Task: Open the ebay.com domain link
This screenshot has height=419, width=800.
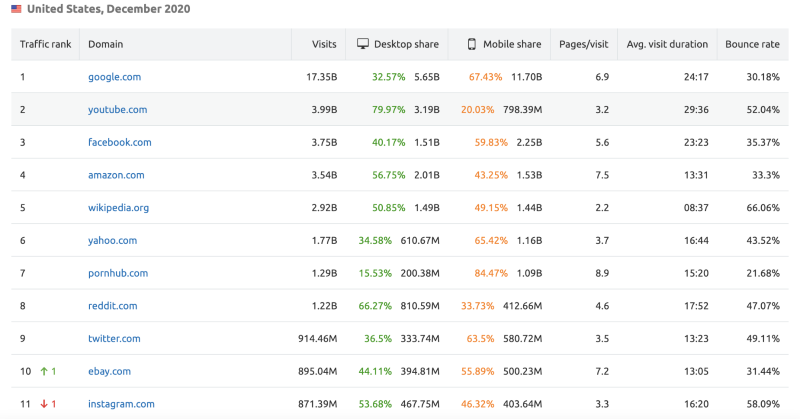Action: [109, 371]
